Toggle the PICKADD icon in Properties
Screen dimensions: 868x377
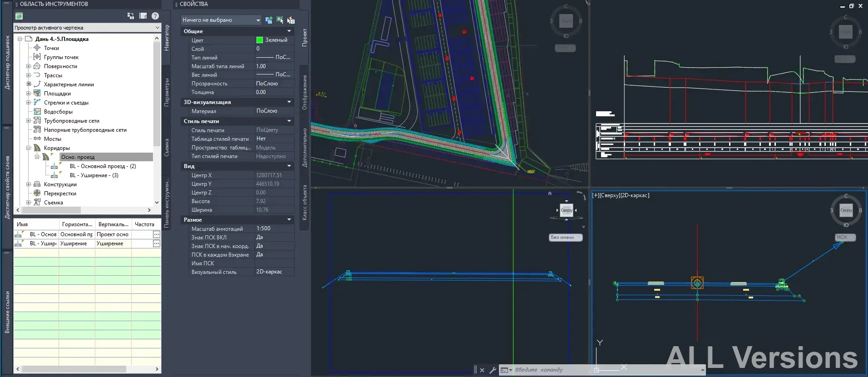pyautogui.click(x=269, y=20)
